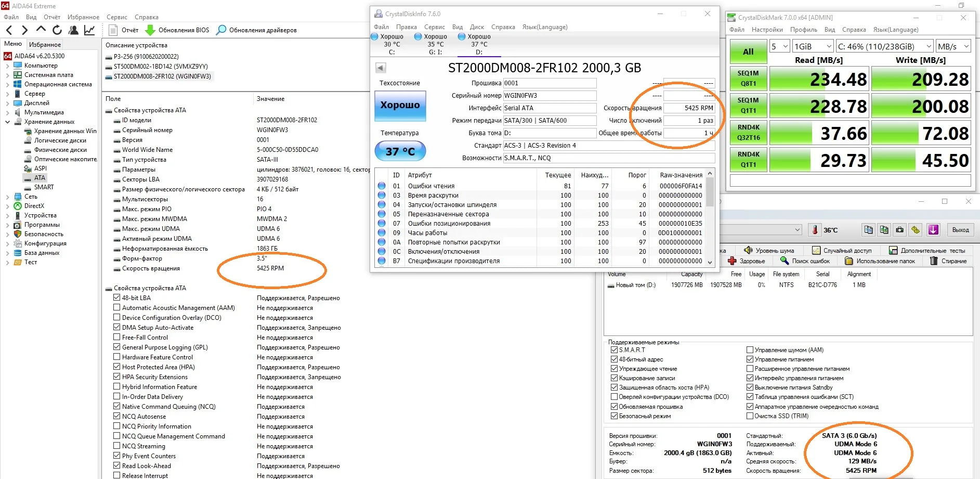Take a screenshot with the camera icon
This screenshot has height=479, width=980.
tap(900, 230)
